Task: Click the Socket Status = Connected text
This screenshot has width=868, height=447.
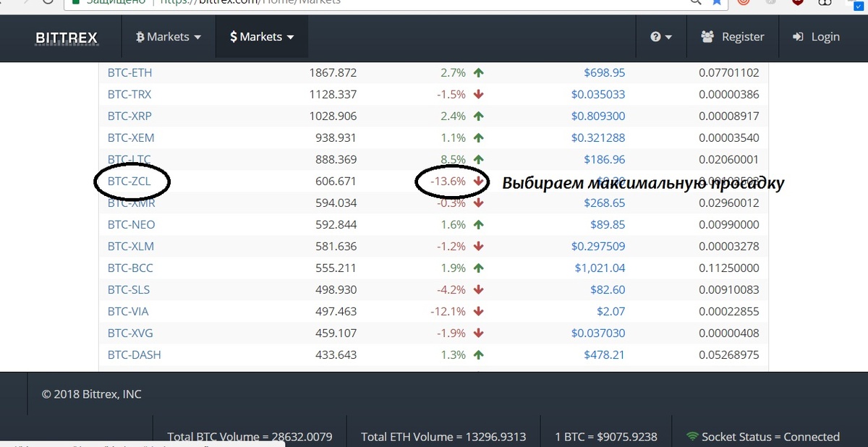Action: coord(770,437)
